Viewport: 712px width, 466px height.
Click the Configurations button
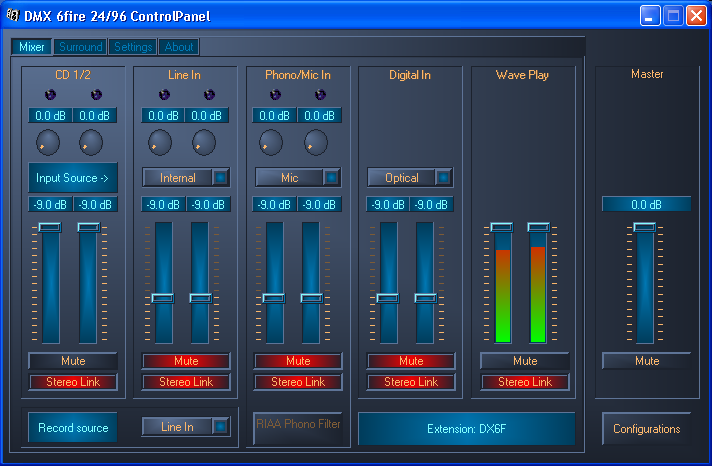[646, 429]
